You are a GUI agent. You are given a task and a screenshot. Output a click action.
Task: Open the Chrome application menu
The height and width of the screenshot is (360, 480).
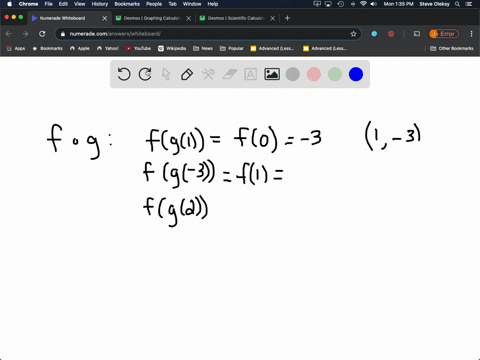click(28, 4)
